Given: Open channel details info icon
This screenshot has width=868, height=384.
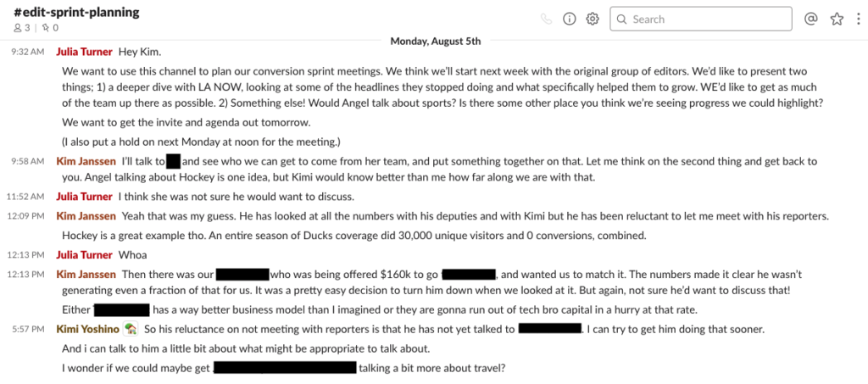Looking at the screenshot, I should (570, 19).
